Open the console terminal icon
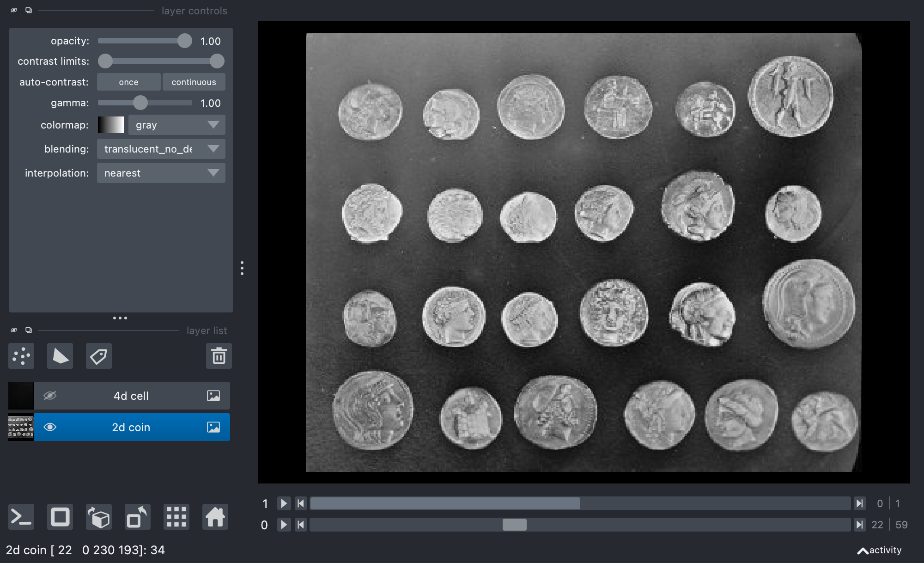924x563 pixels. (x=21, y=517)
